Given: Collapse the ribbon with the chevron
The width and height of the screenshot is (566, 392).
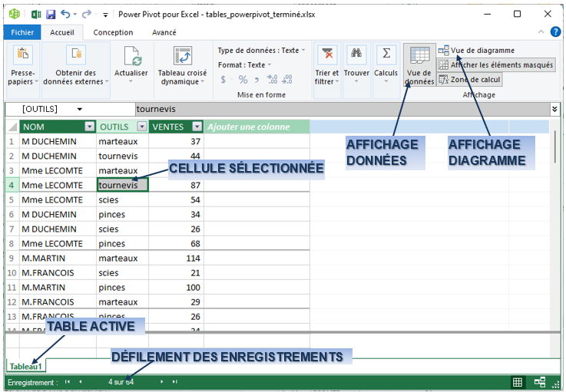Looking at the screenshot, I should pyautogui.click(x=541, y=31).
